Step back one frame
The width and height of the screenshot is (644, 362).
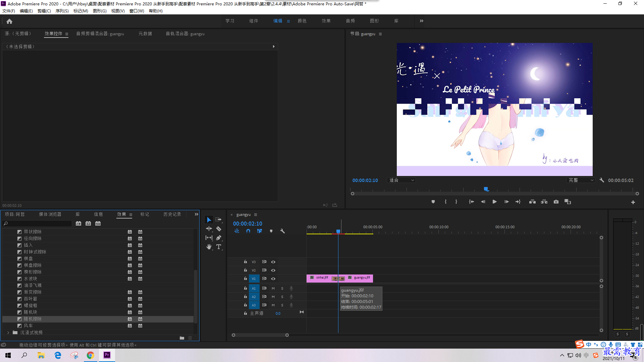click(x=483, y=202)
